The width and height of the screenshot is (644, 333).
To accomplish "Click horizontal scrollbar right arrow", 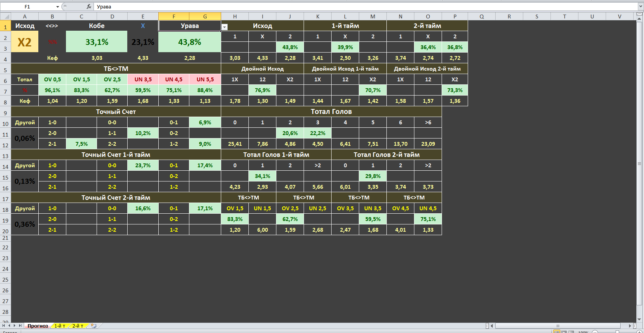I will (x=630, y=326).
